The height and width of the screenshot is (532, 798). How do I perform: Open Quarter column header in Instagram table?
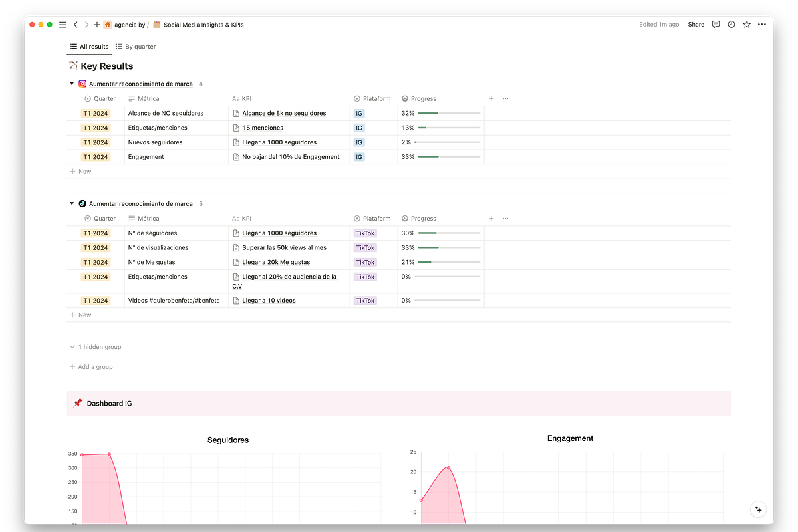[100, 98]
